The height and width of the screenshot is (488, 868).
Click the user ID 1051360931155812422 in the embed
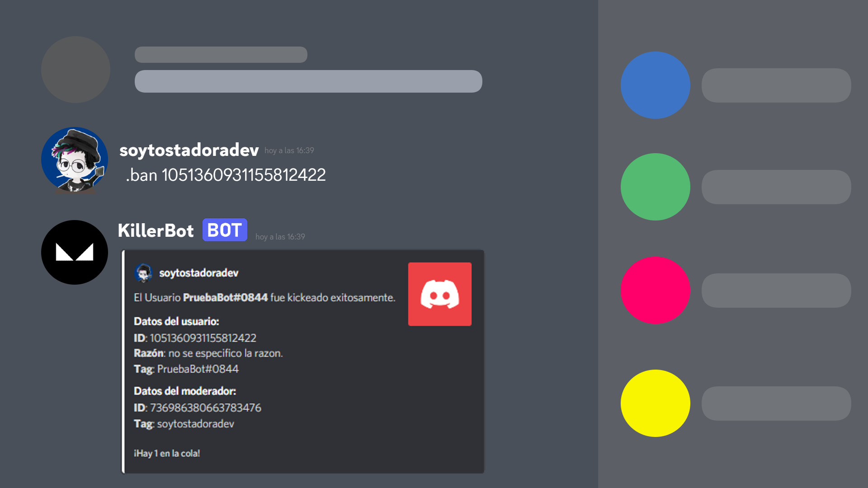click(x=203, y=338)
